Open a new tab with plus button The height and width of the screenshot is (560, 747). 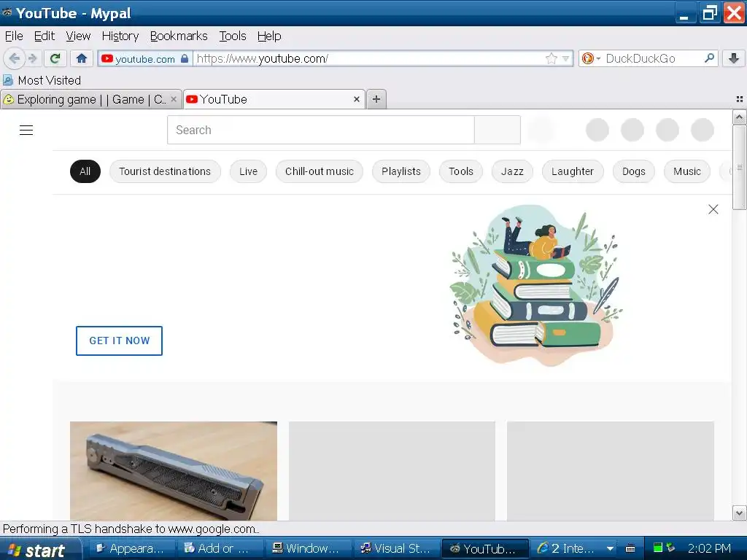click(x=376, y=99)
